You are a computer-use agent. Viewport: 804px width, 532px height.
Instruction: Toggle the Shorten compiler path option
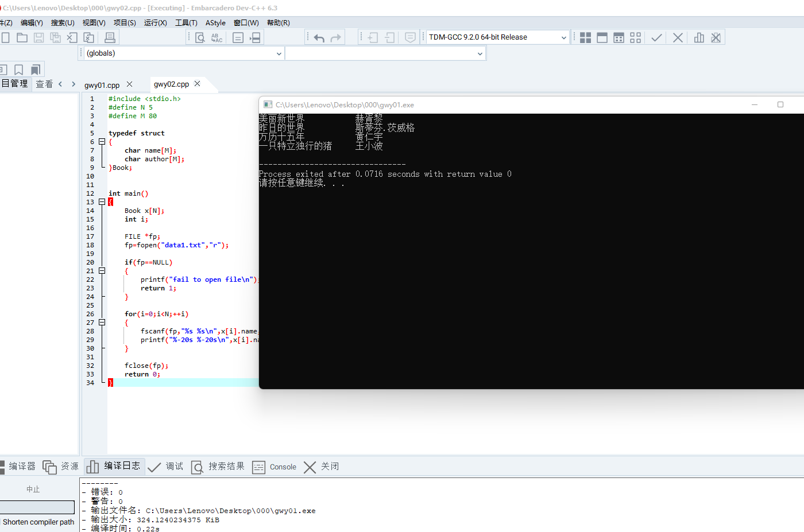click(x=37, y=522)
